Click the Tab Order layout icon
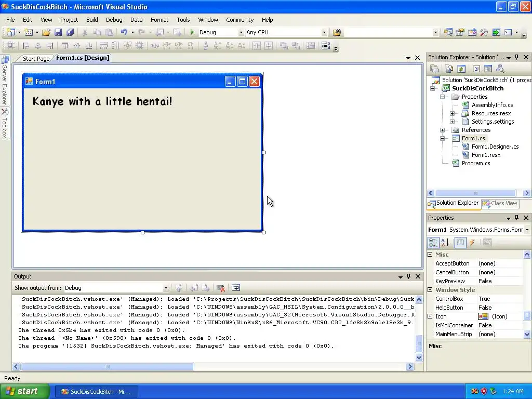This screenshot has width=532, height=399. [325, 46]
